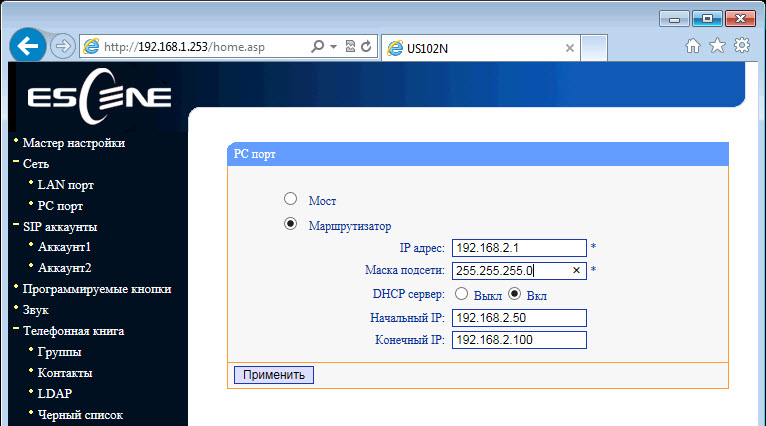Screen dimensions: 766x426
Task: Set DHCP сервер to Выкл
Action: pyautogui.click(x=462, y=294)
